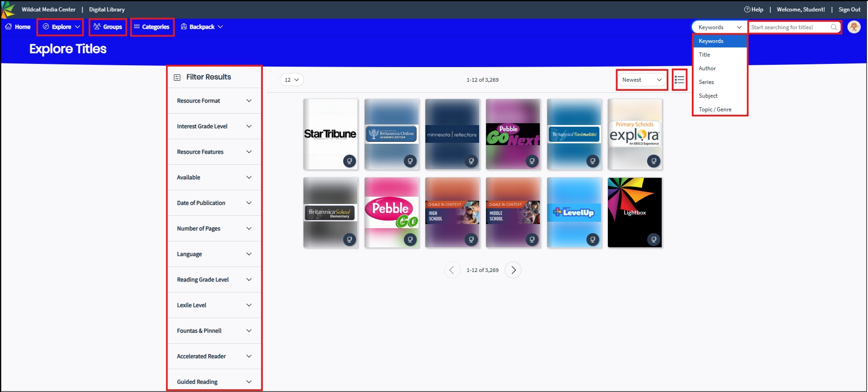This screenshot has height=392, width=868.
Task: Click the Help link
Action: pos(753,9)
